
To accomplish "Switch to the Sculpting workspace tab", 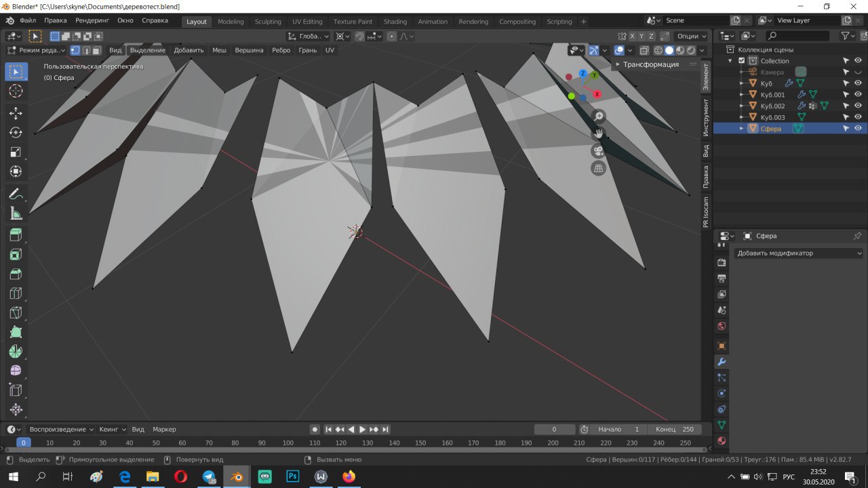I will pos(268,22).
